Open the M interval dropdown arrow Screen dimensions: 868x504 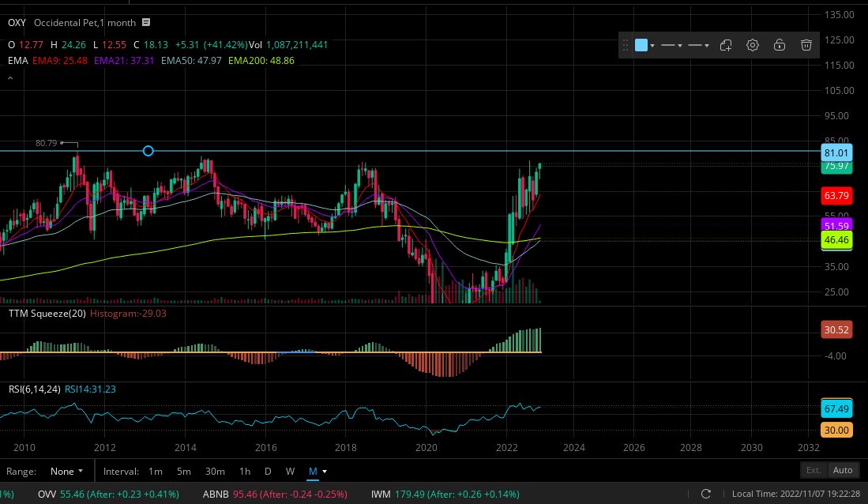coord(325,472)
